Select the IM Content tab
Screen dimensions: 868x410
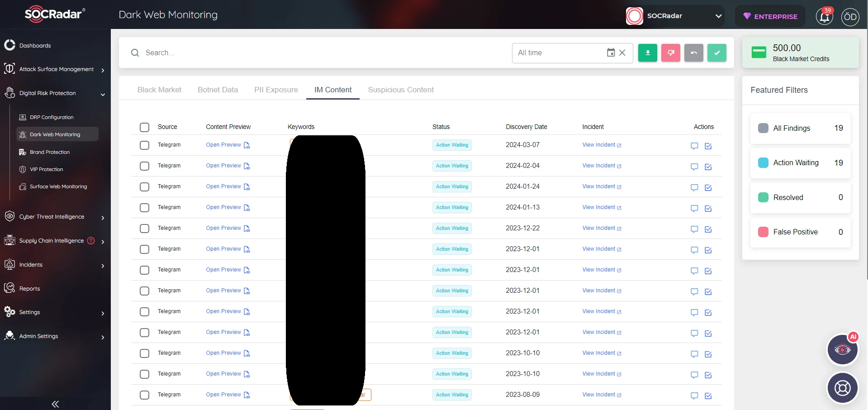pyautogui.click(x=333, y=90)
